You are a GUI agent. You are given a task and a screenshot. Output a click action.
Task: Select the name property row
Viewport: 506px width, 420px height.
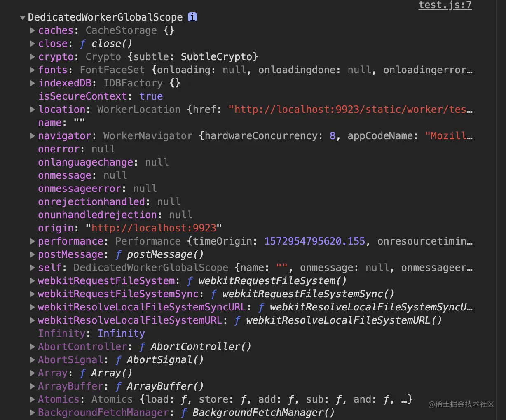click(x=61, y=123)
